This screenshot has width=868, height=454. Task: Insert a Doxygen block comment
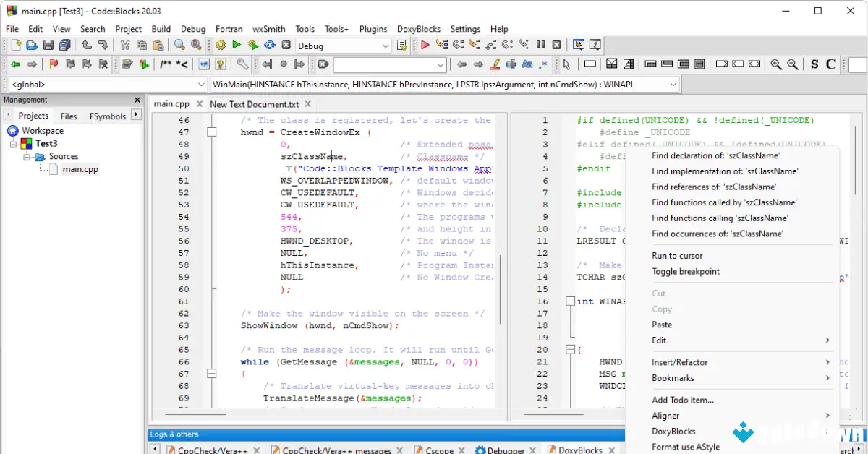163,64
